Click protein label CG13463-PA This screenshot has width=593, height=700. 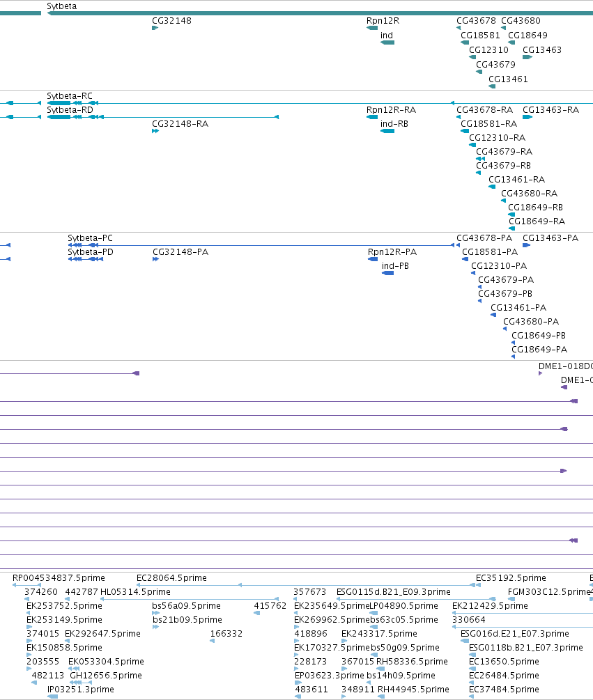click(x=550, y=238)
